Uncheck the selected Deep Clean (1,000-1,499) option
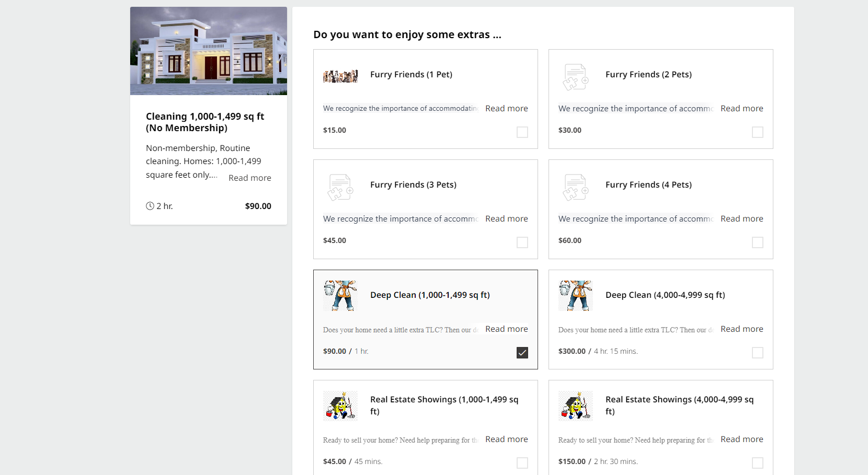The height and width of the screenshot is (475, 868). pyautogui.click(x=522, y=353)
